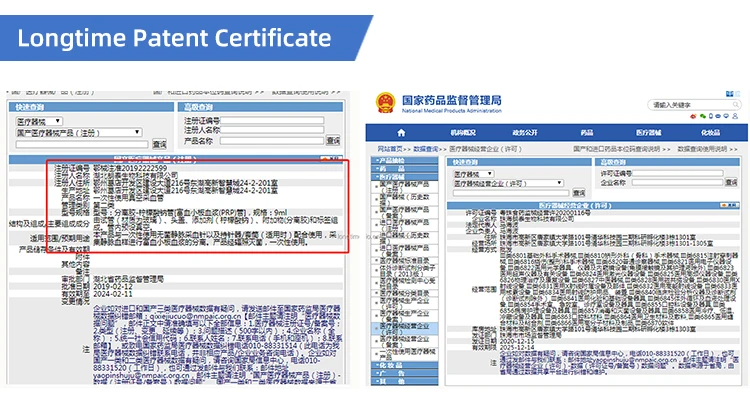Click the mobile phone icon under search box
750x409 pixels.
point(711,116)
